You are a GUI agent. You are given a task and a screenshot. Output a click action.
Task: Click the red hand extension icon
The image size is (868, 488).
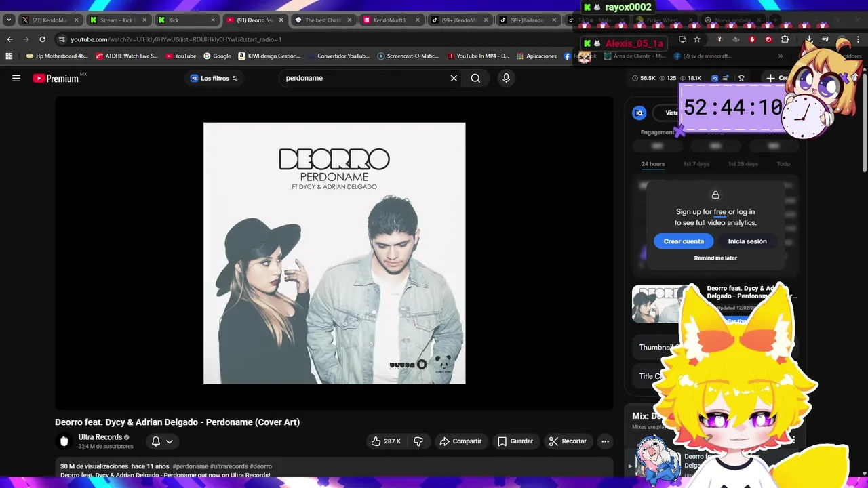tap(752, 39)
